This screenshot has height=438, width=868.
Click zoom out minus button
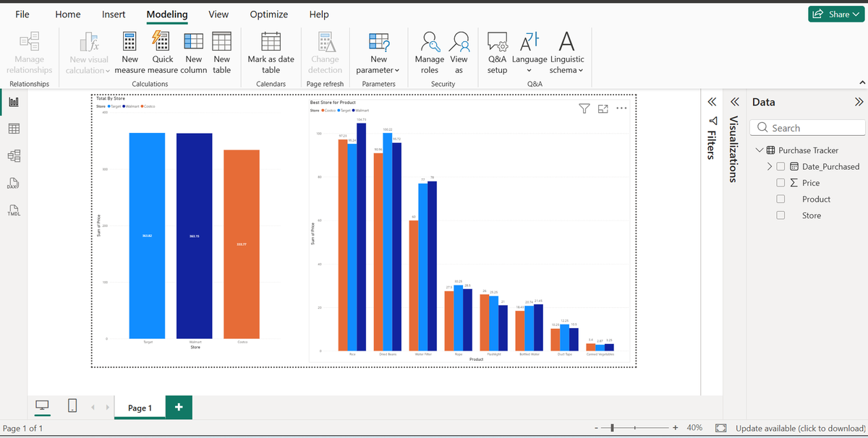click(598, 428)
